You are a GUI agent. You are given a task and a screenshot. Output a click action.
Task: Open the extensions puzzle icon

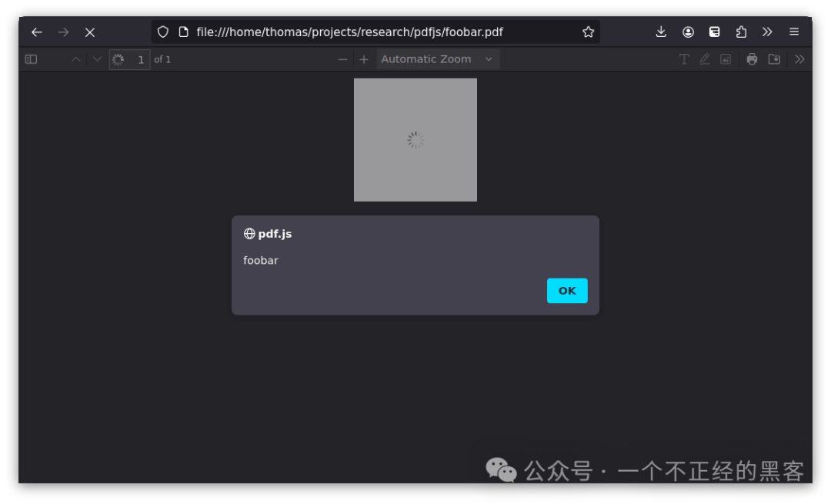click(x=741, y=32)
